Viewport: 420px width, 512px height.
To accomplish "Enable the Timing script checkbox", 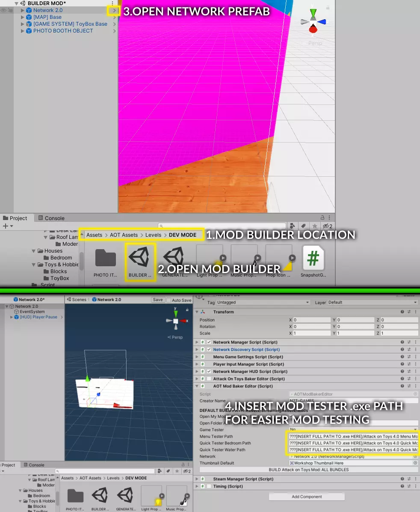I will 209,486.
